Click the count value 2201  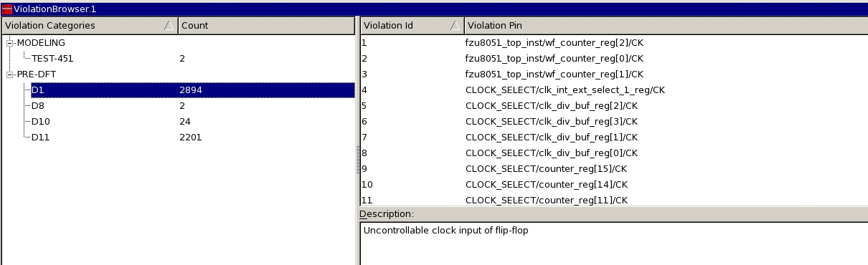191,138
